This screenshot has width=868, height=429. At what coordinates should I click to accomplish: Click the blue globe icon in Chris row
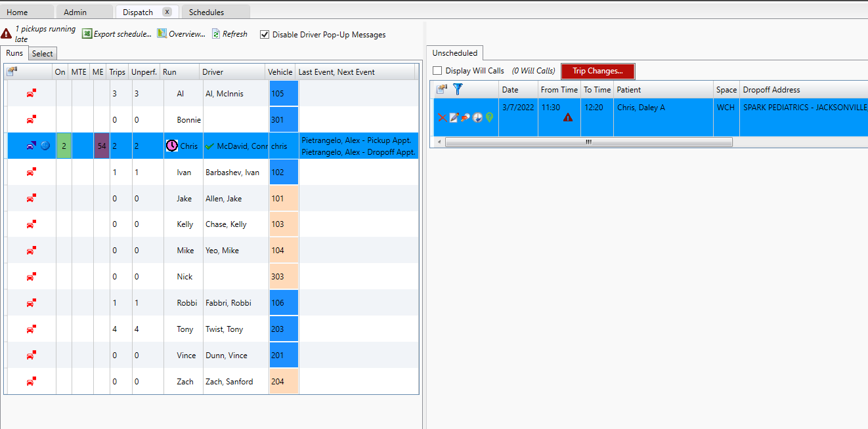point(45,146)
